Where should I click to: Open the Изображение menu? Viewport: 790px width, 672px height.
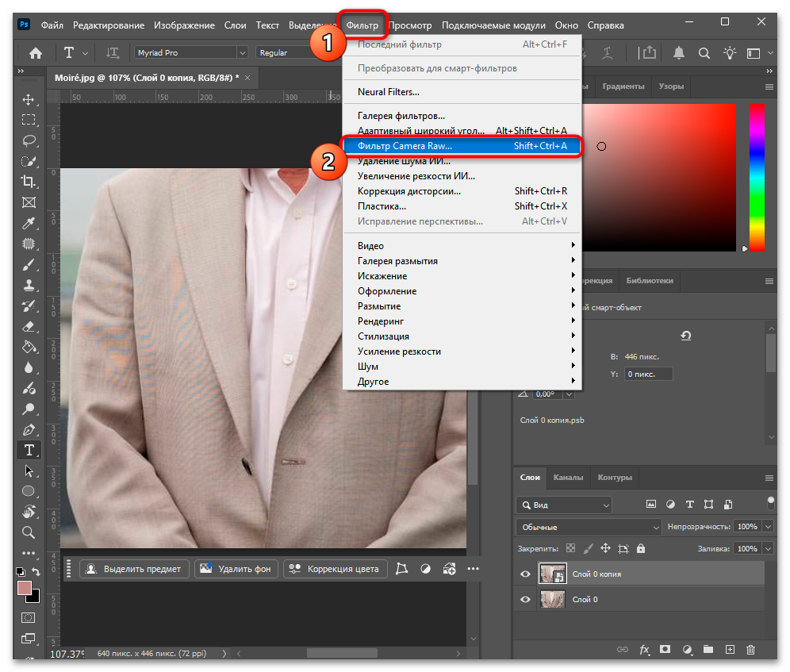184,25
